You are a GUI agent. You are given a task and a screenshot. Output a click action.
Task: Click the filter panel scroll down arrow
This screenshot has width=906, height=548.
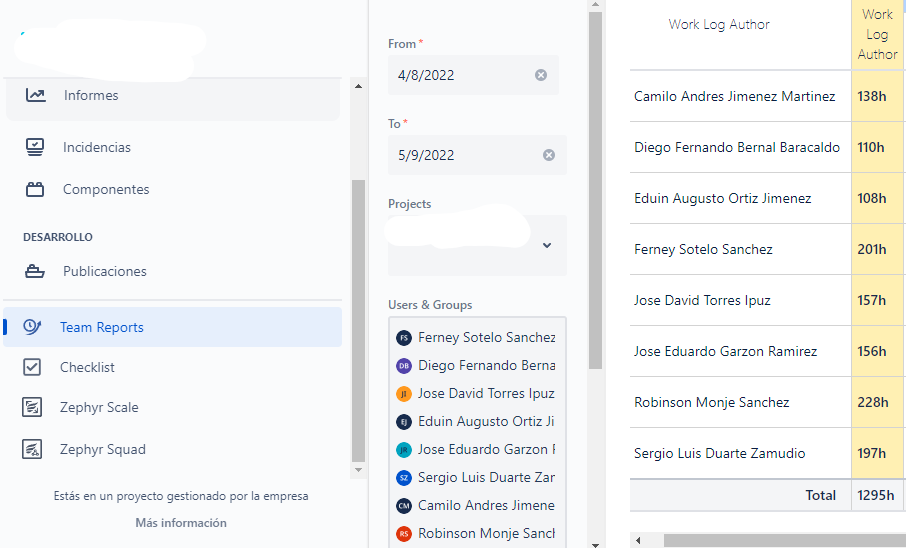(x=595, y=543)
